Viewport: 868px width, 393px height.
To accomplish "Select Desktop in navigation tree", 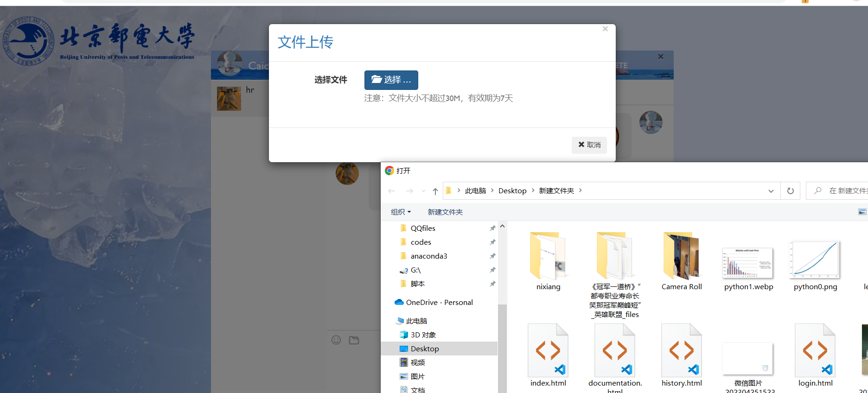I will [x=425, y=349].
